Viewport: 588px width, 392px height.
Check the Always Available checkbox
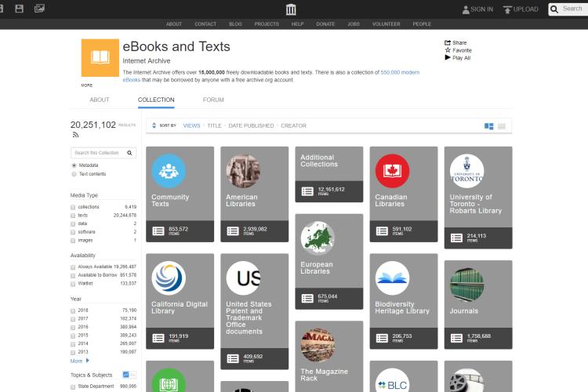73,267
